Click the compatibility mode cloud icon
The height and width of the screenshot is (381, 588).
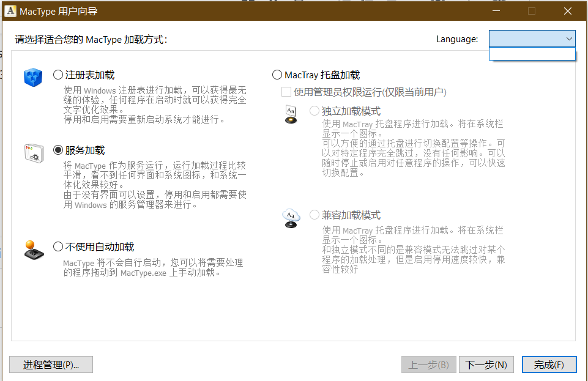click(291, 218)
